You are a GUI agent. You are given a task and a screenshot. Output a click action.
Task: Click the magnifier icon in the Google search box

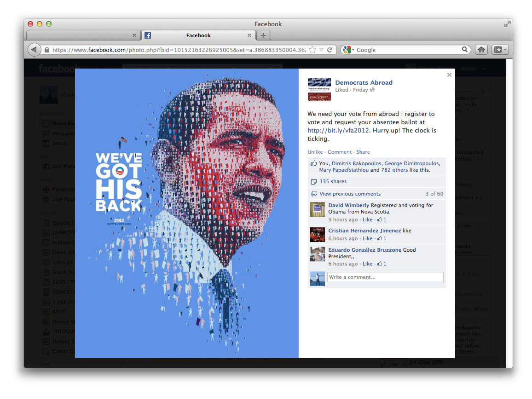pyautogui.click(x=464, y=50)
